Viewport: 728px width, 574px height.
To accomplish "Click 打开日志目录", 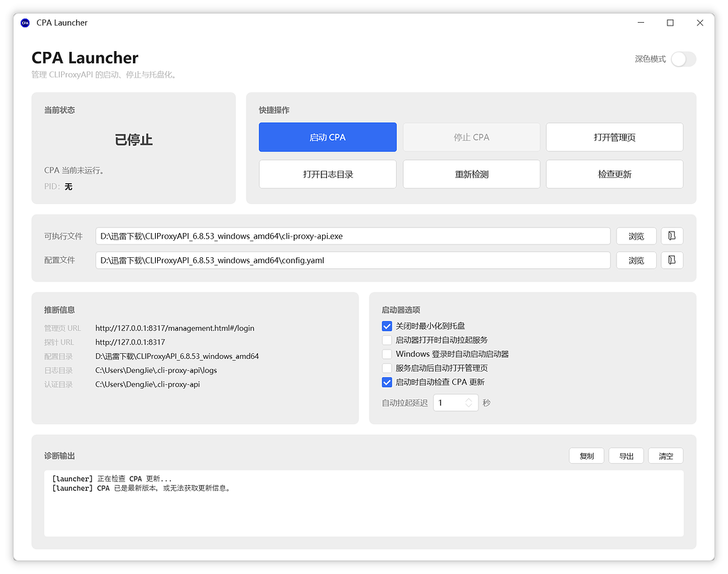I will [328, 174].
